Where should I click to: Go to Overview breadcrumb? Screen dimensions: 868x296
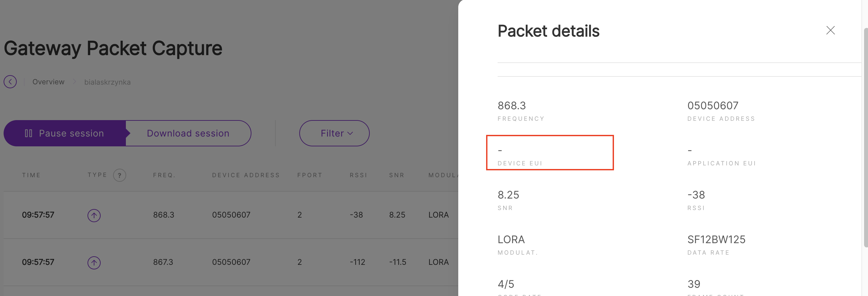click(48, 82)
